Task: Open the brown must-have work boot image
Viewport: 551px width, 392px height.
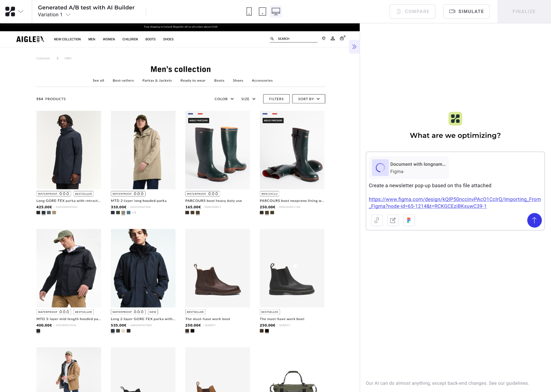Action: coord(217,268)
